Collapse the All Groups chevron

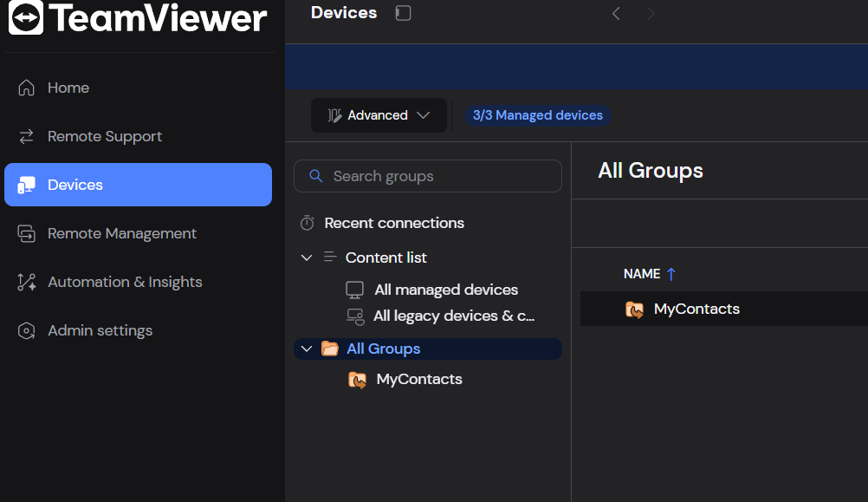(x=306, y=349)
